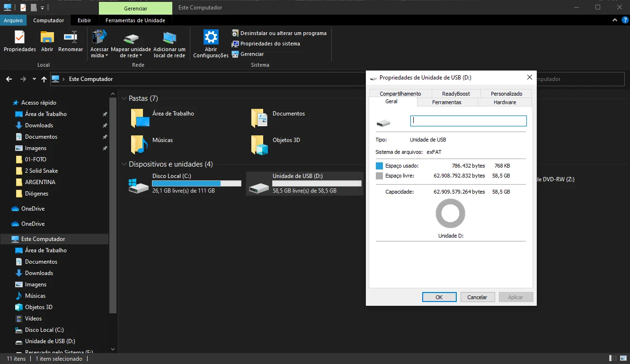
Task: Click the Abrir folder icon in the ribbon
Action: pyautogui.click(x=47, y=37)
